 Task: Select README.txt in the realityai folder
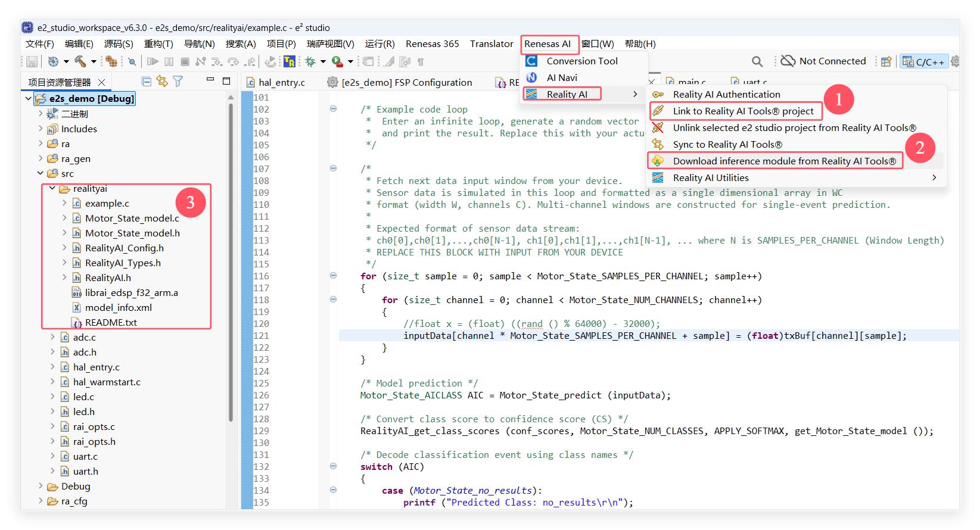pyautogui.click(x=111, y=323)
